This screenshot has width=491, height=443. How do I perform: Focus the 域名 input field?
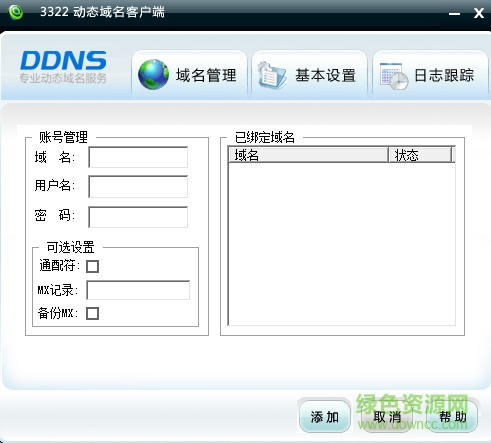(138, 157)
